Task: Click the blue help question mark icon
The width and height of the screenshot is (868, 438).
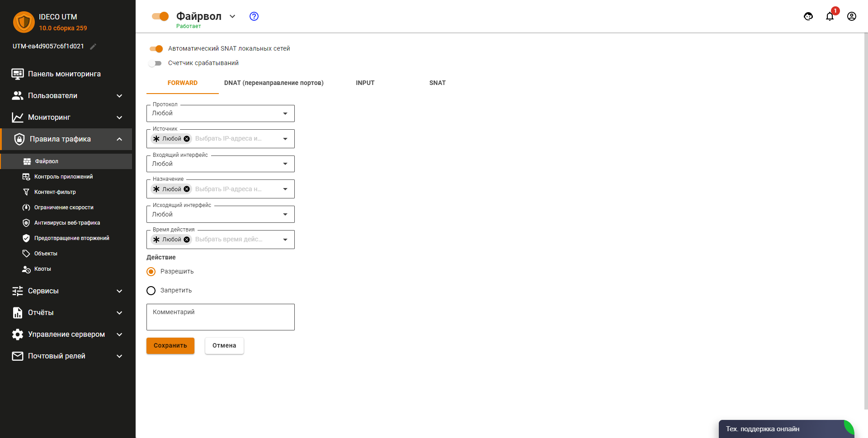Action: coord(254,16)
